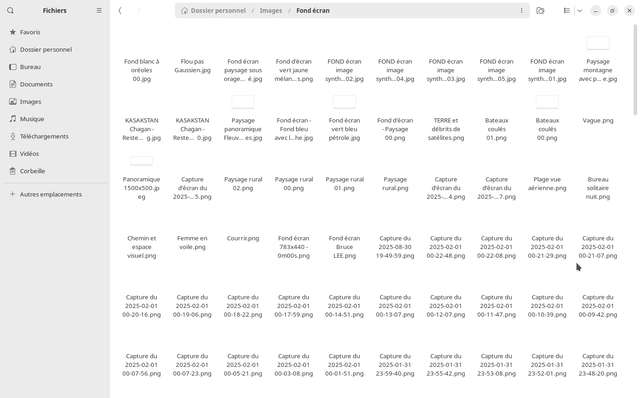Go to Bureau in sidebar
The image size is (640, 398).
coord(55,67)
